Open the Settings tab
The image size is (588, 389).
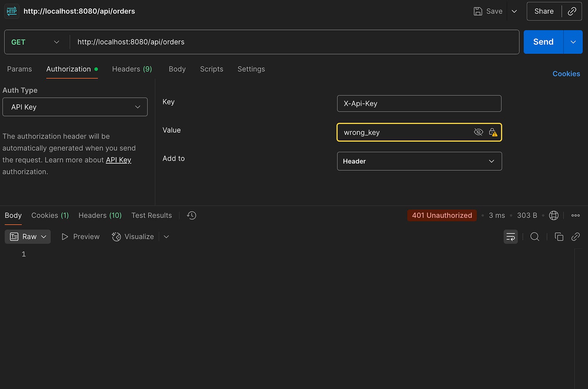pos(251,69)
